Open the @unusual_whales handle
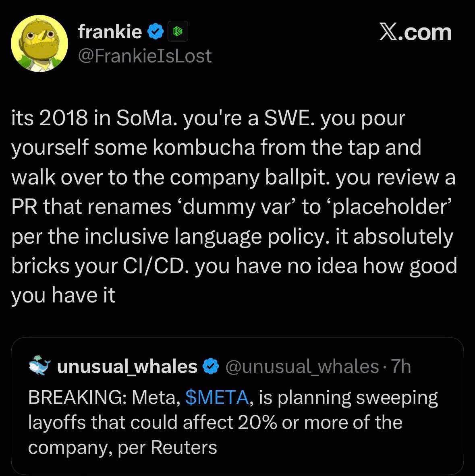This screenshot has height=476, width=475. 302,366
